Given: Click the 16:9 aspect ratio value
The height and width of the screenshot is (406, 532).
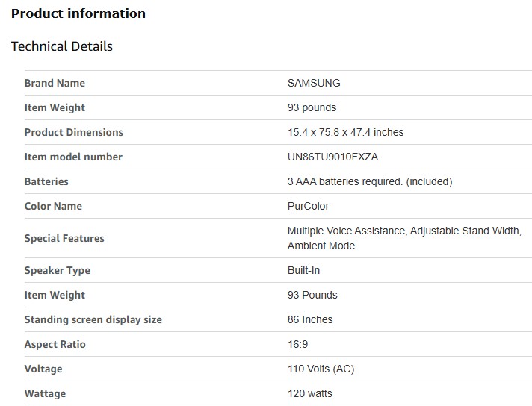Looking at the screenshot, I should [x=297, y=344].
